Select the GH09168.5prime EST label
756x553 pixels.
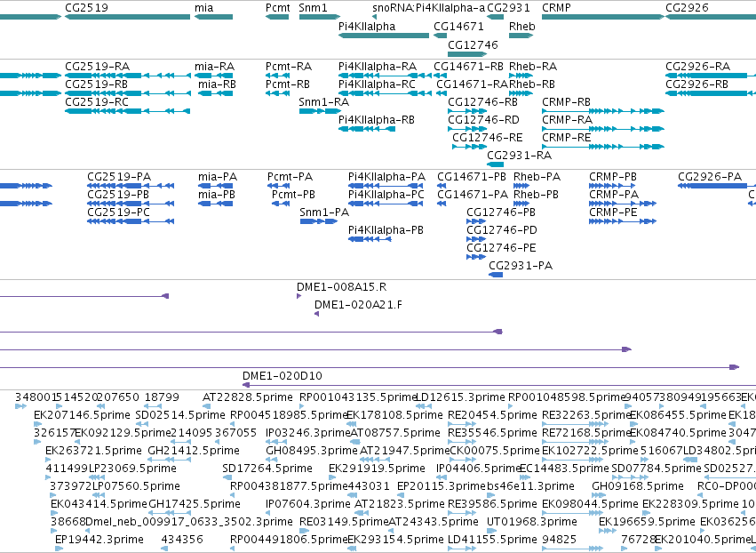pos(638,486)
